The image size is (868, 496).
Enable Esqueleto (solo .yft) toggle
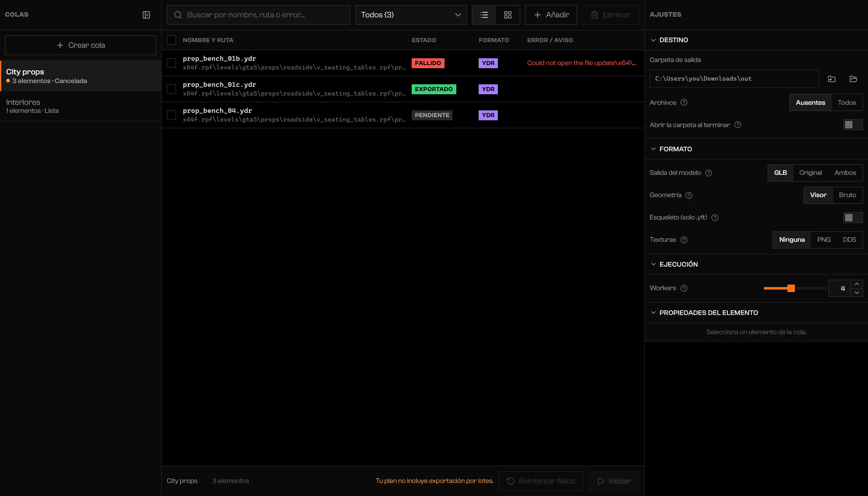point(853,217)
